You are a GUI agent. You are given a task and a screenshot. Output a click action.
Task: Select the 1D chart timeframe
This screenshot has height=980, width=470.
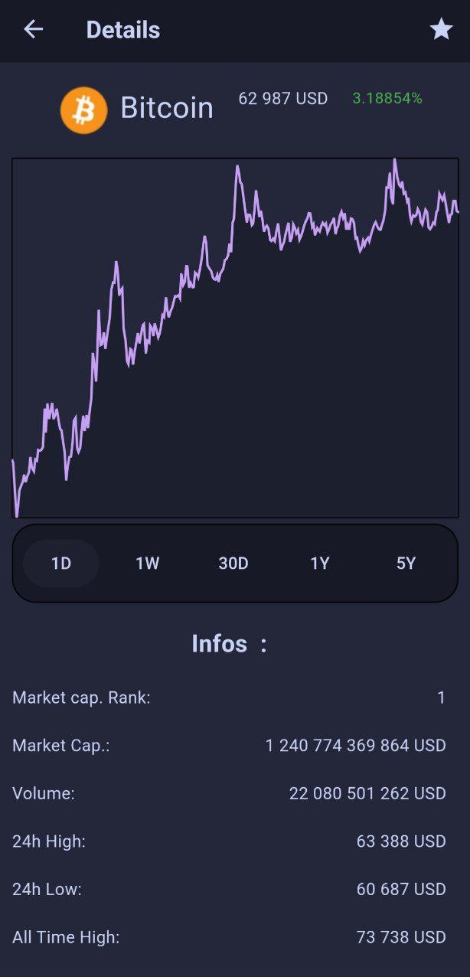pyautogui.click(x=60, y=563)
